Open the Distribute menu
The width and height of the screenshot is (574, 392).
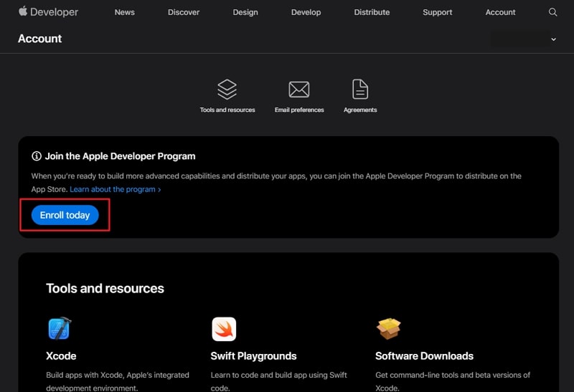tap(372, 12)
